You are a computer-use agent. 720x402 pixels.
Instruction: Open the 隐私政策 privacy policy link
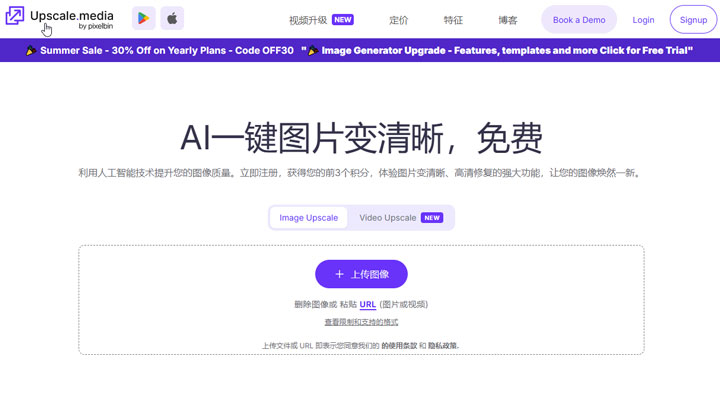click(x=443, y=345)
